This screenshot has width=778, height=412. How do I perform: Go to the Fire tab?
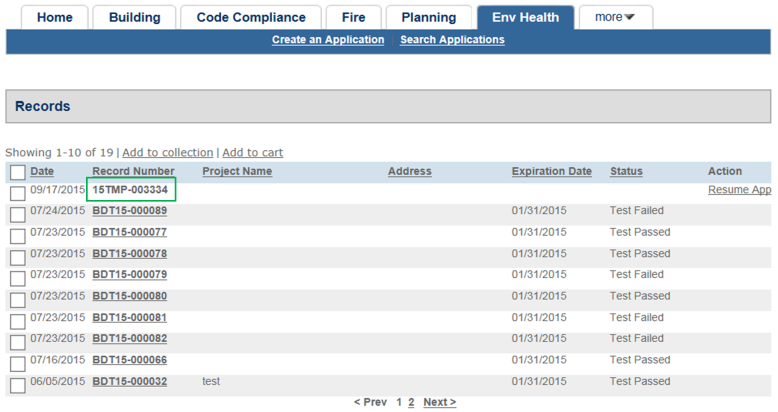click(353, 17)
